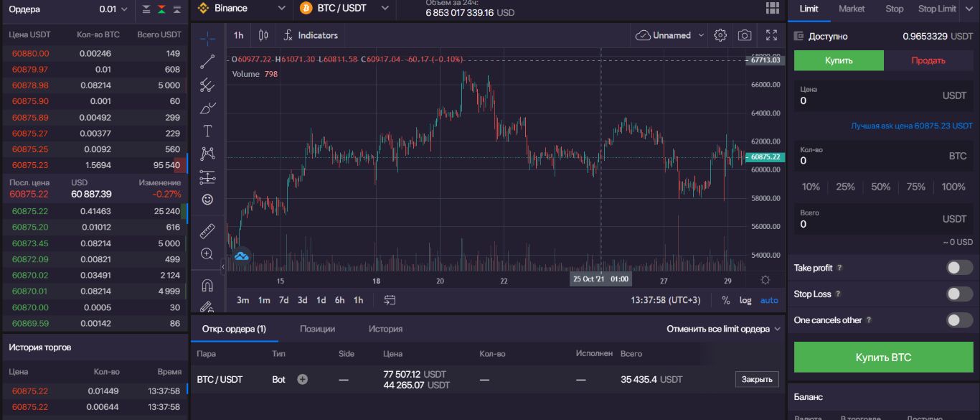Open the Binance exchange dropdown
Viewport: 980px width, 420px height.
pyautogui.click(x=240, y=9)
